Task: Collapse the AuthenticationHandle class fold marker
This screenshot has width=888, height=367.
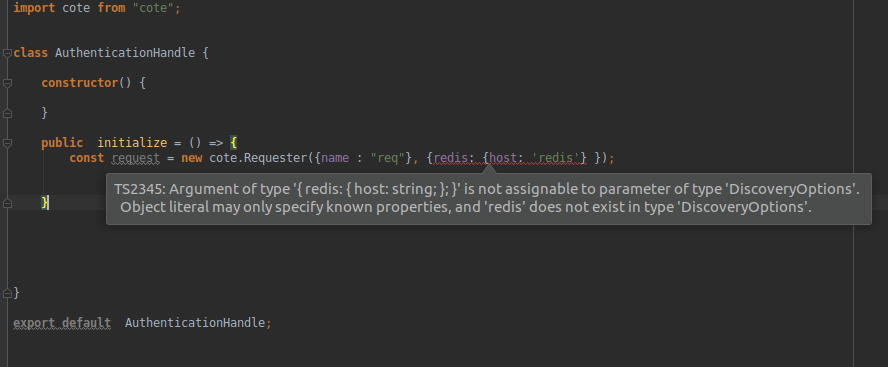Action: (x=7, y=53)
